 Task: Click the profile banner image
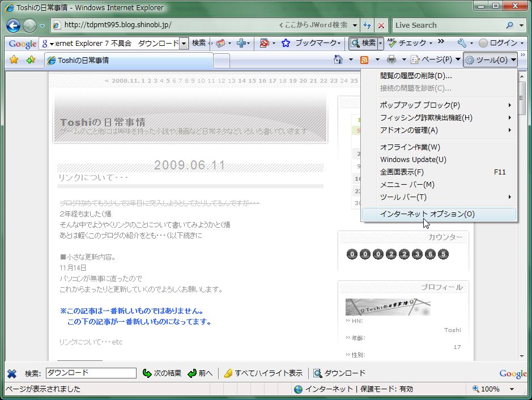point(388,307)
